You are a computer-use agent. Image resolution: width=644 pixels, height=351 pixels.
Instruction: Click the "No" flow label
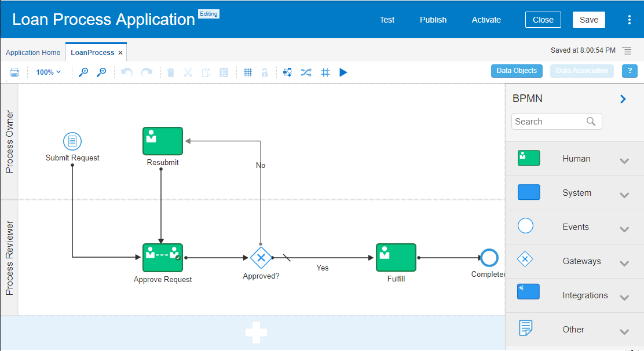[261, 165]
